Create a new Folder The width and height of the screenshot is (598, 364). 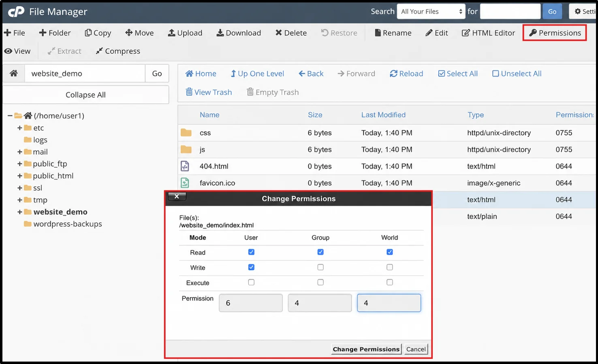[x=55, y=33]
